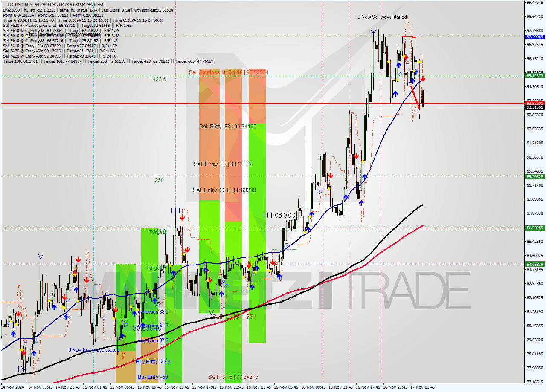Click the '16 Nov 09:45' time axis label

click(x=314, y=387)
